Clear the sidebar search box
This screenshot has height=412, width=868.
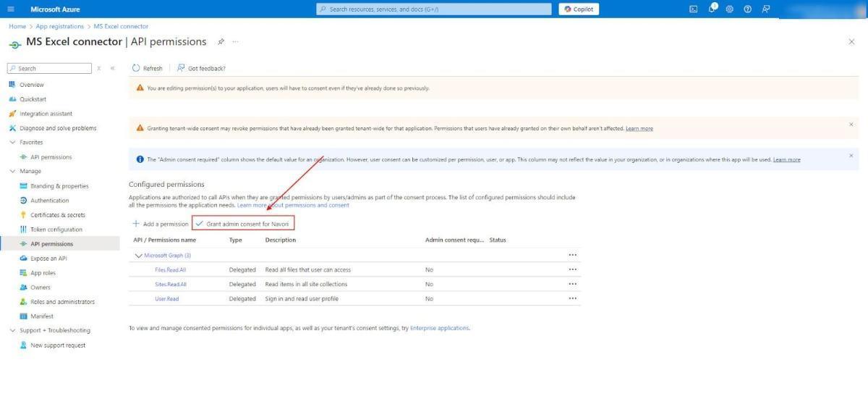99,68
